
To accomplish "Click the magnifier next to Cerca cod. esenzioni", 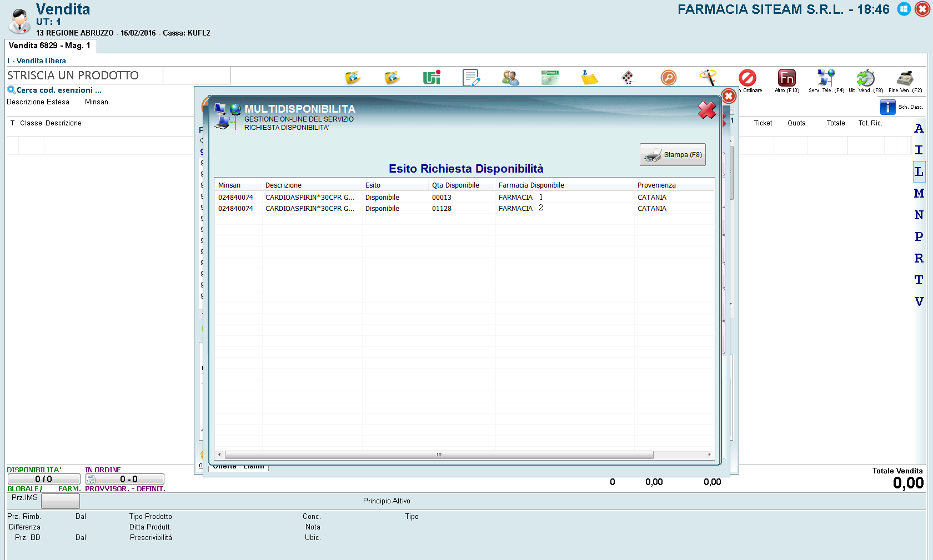I will tap(11, 90).
